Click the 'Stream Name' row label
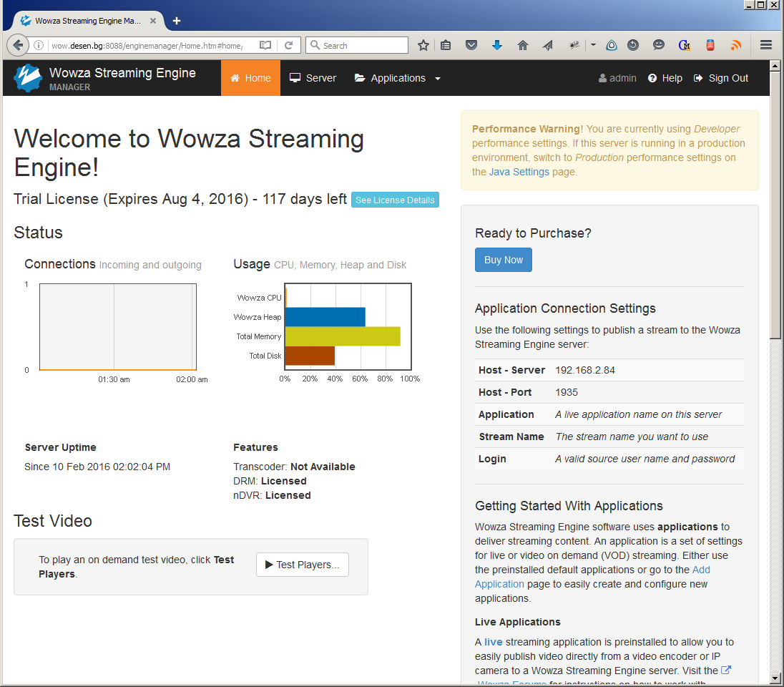This screenshot has width=784, height=687. point(511,437)
